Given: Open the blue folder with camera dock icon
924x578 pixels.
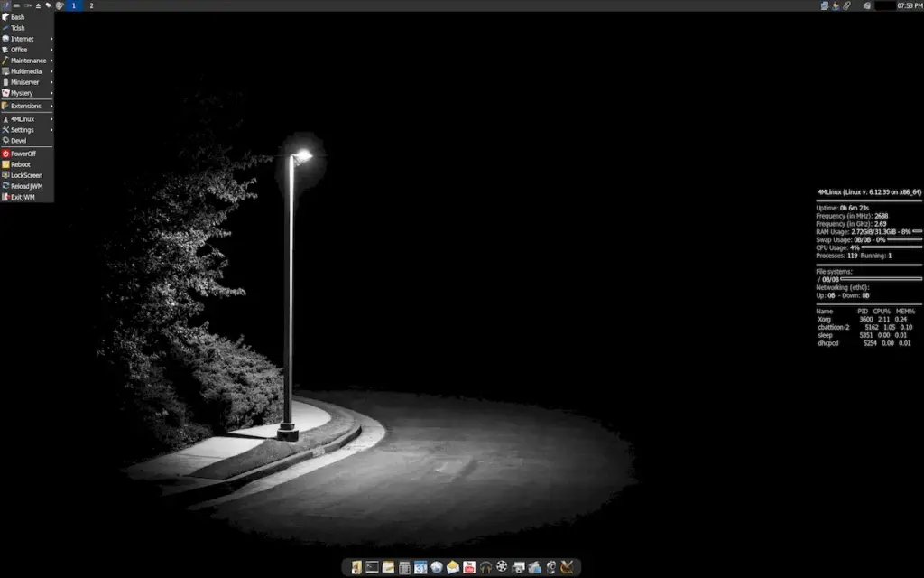Looking at the screenshot, I should coord(534,567).
